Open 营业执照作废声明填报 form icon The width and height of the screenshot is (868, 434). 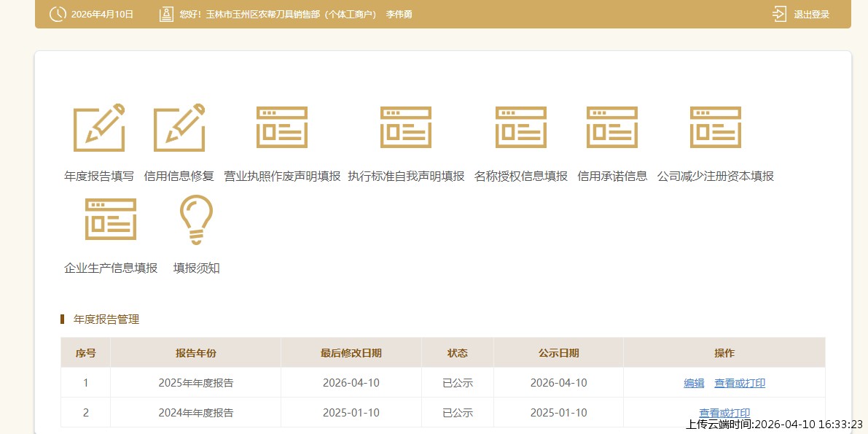[x=282, y=128]
